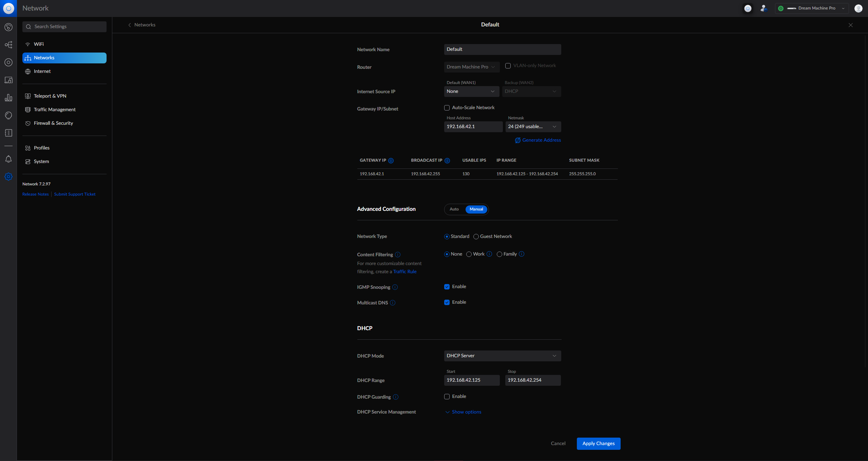Screen dimensions: 868x461
Task: Select the Guest Network radio button
Action: (x=476, y=237)
